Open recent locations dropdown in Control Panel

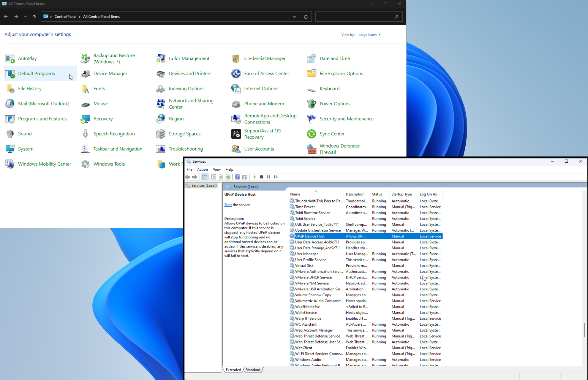(26, 17)
